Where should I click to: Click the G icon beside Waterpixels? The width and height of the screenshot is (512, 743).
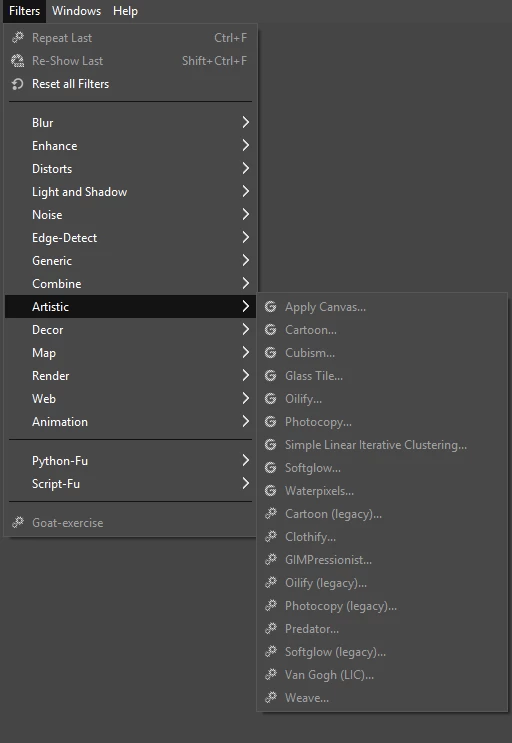click(x=270, y=490)
